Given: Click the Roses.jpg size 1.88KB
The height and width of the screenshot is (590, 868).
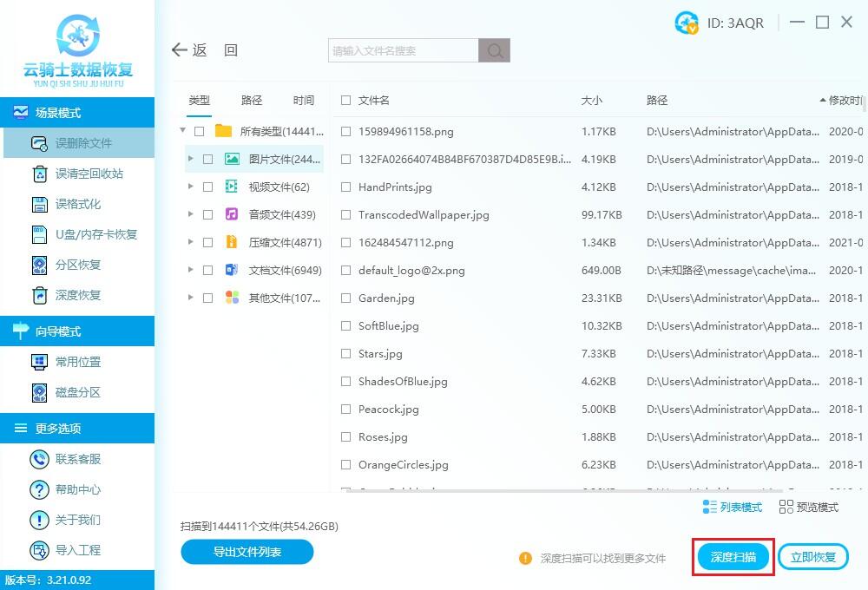Looking at the screenshot, I should click(x=598, y=437).
